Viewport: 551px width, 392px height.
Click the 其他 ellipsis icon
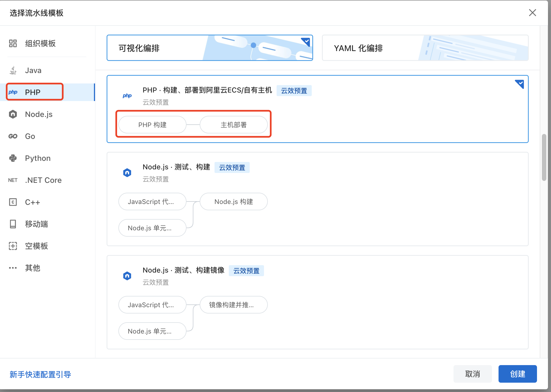13,268
